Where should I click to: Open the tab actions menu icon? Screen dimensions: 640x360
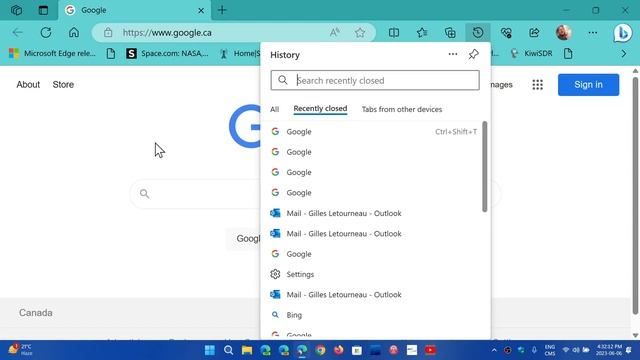click(43, 10)
